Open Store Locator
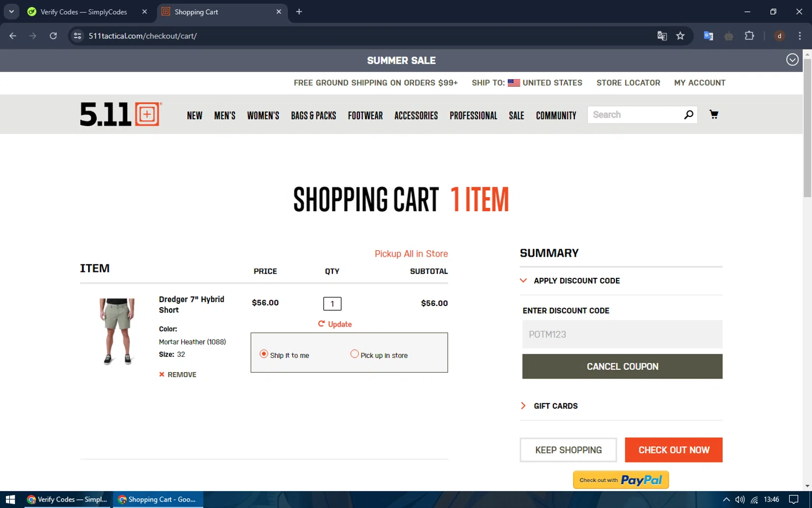The image size is (812, 508). pyautogui.click(x=628, y=83)
